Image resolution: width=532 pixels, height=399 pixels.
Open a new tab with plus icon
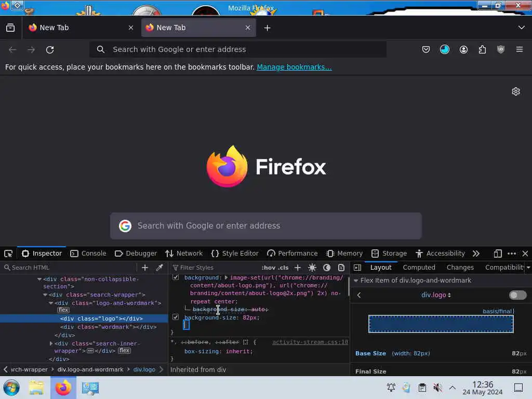coord(268,28)
